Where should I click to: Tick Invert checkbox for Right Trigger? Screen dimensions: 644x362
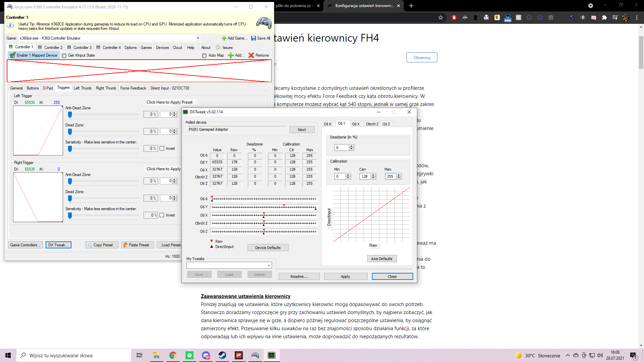(x=162, y=215)
